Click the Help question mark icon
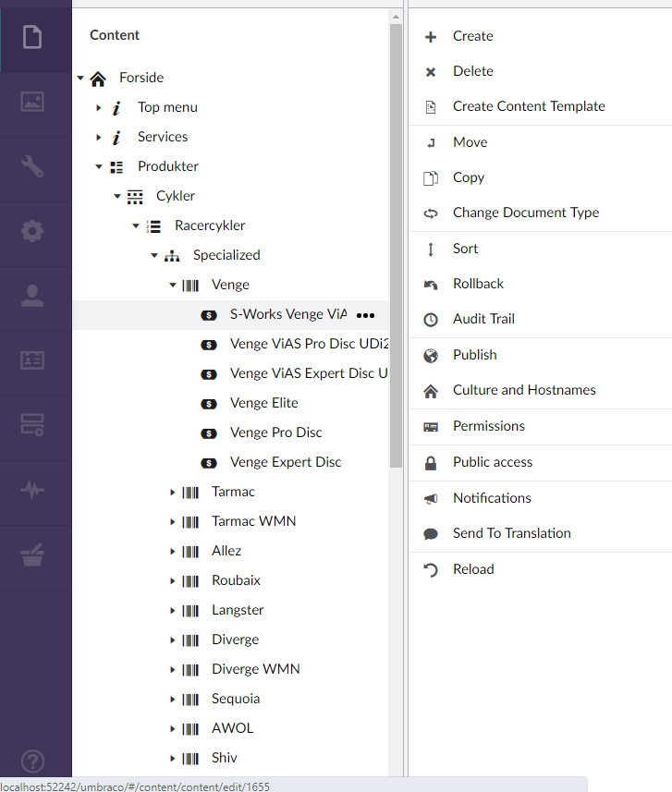This screenshot has height=792, width=672. click(33, 762)
